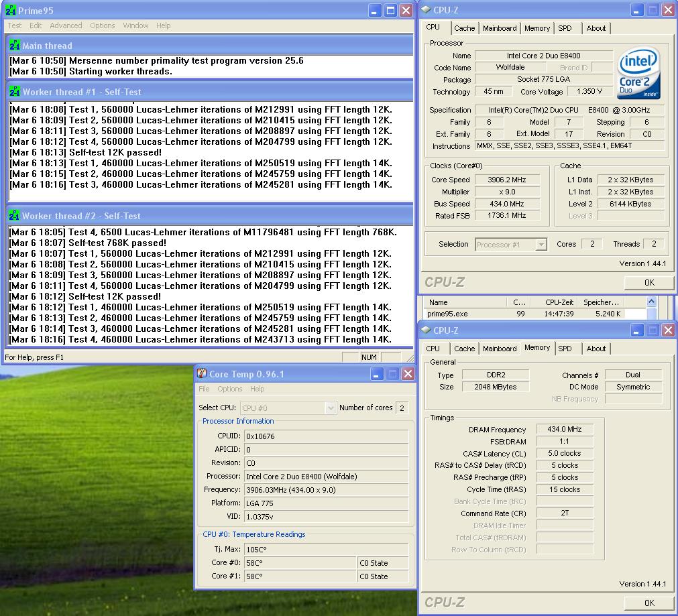Switch to Mainboard tab in top CPU-Z
The height and width of the screenshot is (616, 678).
(x=500, y=28)
